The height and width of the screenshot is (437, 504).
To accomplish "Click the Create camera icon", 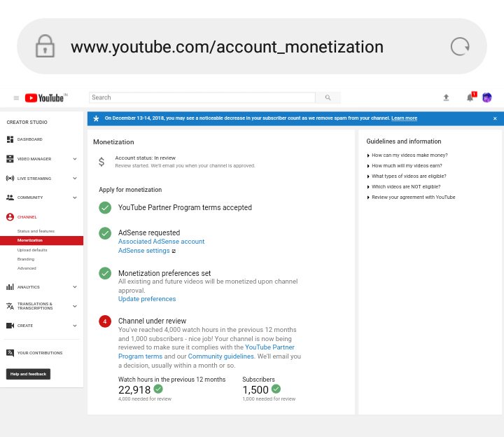I will (10, 326).
